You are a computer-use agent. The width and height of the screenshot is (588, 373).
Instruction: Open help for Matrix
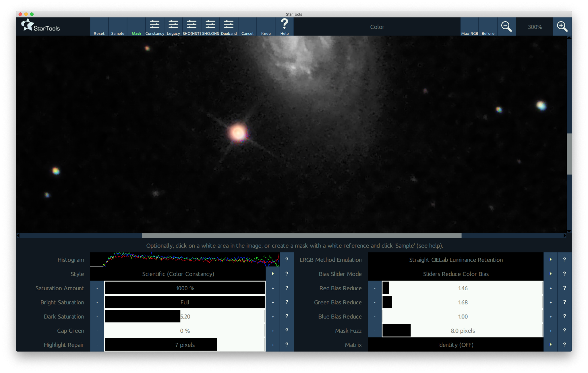coord(564,345)
